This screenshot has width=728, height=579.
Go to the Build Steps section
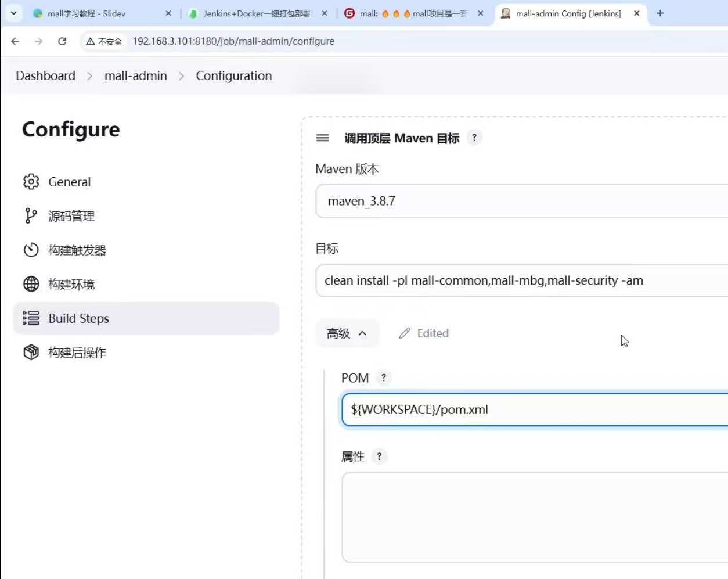[146, 318]
